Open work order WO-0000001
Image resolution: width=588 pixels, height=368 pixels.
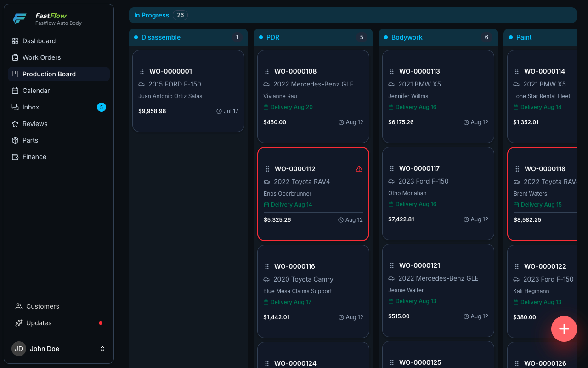click(170, 71)
